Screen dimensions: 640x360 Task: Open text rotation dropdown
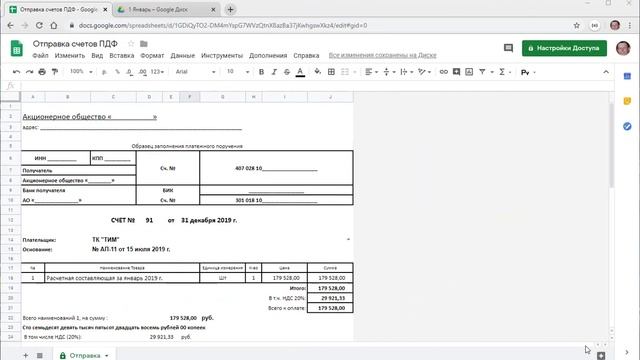pyautogui.click(x=425, y=72)
